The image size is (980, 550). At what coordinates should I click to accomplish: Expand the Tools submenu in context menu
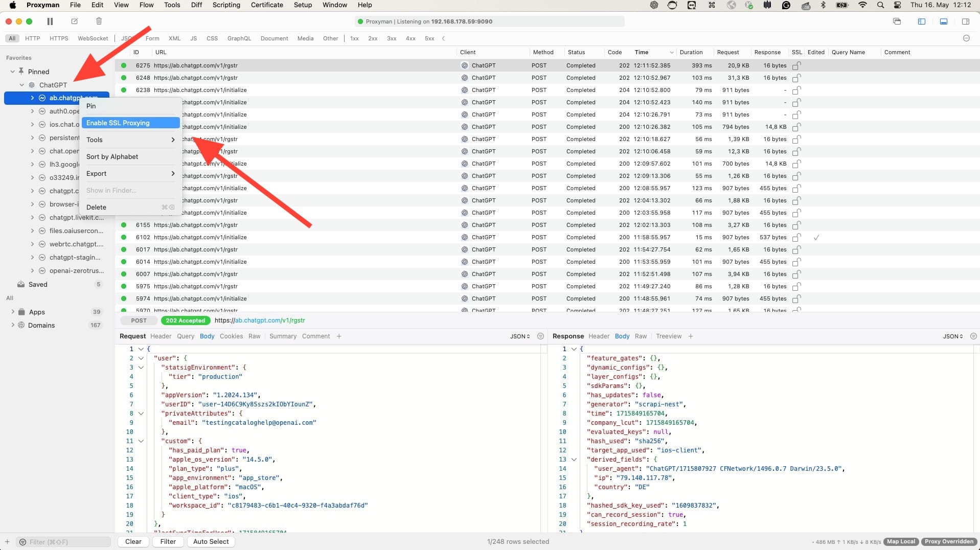click(x=130, y=140)
